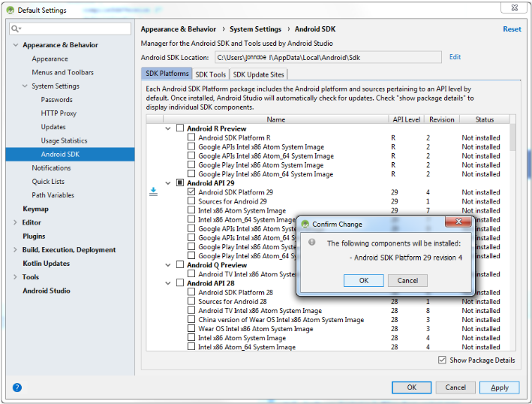The height and width of the screenshot is (404, 532).
Task: Click the Android SDK Location path field
Action: [328, 57]
